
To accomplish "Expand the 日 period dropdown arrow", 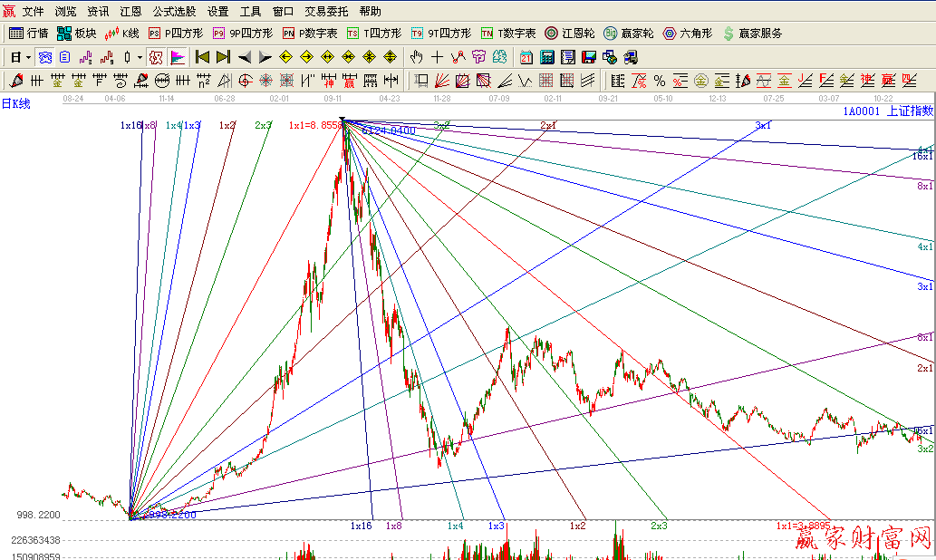I will (x=28, y=57).
